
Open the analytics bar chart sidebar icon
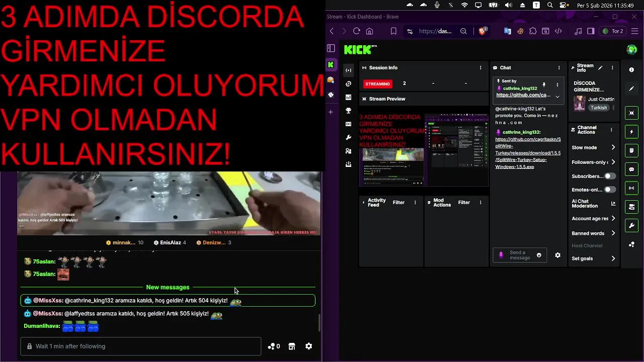(348, 97)
